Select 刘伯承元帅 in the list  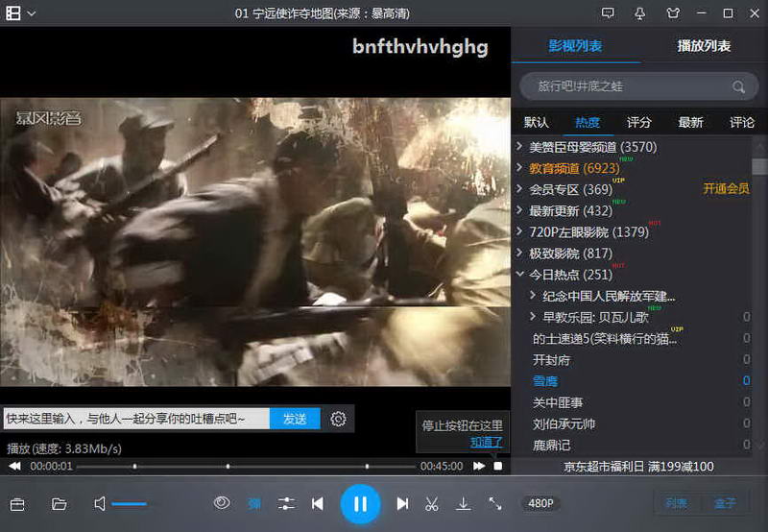click(x=564, y=423)
